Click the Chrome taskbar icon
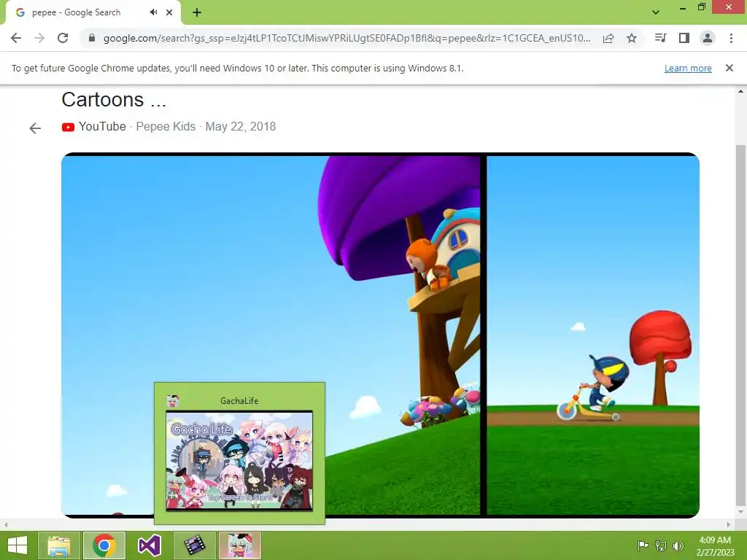747x560 pixels. [104, 545]
